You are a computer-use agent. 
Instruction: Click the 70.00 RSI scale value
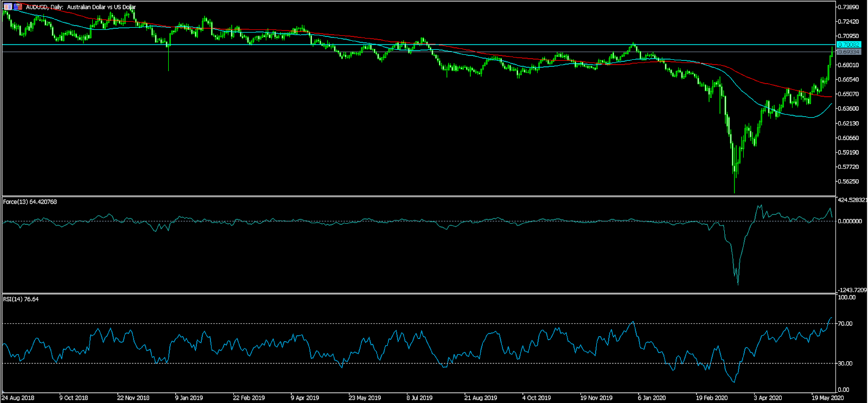[x=845, y=324]
